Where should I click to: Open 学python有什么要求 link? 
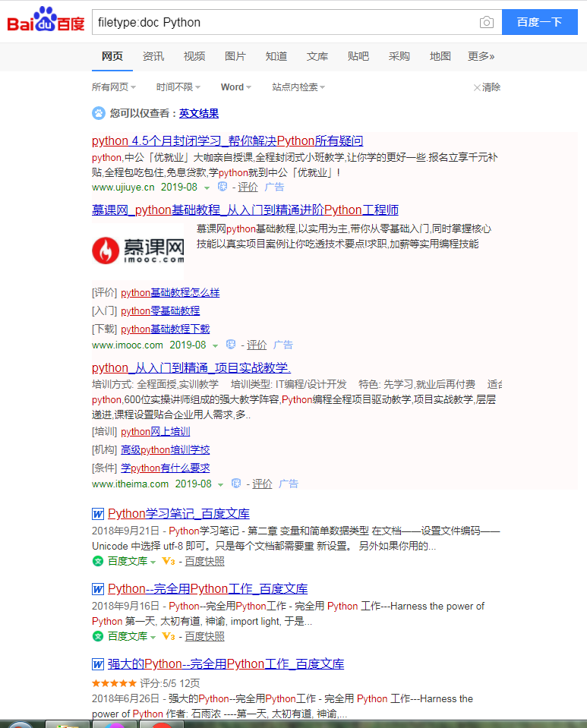[x=166, y=468]
